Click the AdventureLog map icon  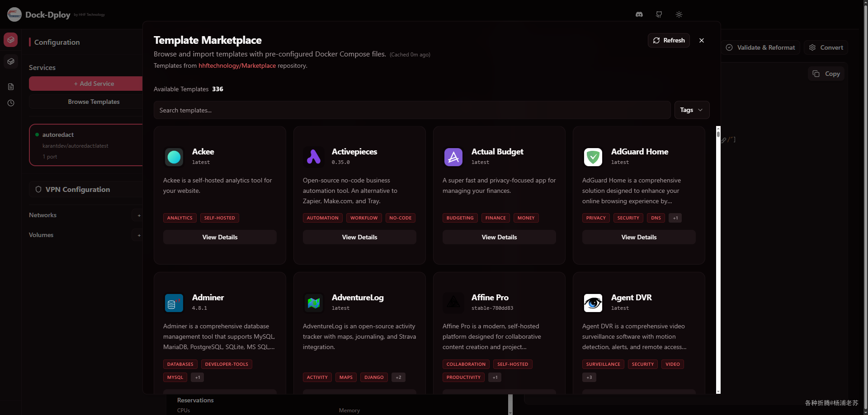coord(314,303)
